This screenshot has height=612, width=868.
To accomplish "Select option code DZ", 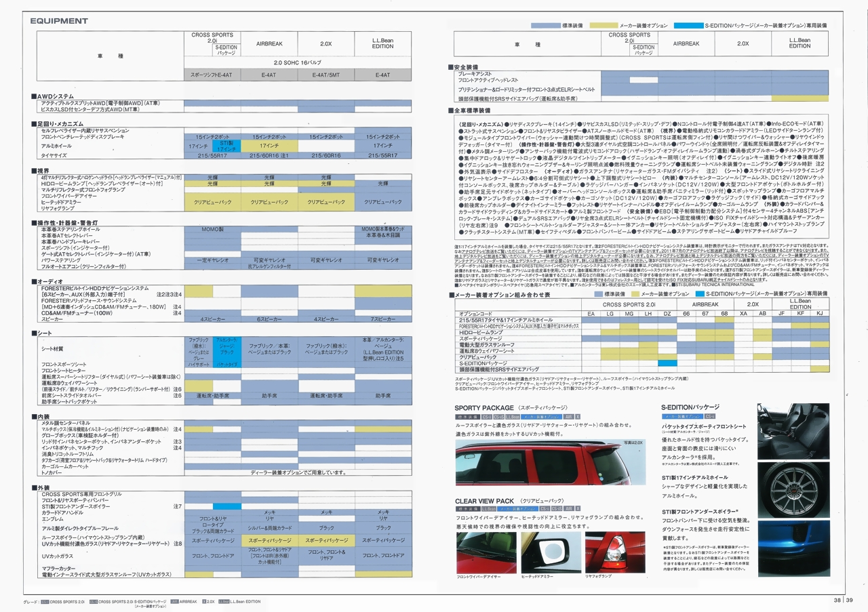I will pyautogui.click(x=667, y=314).
